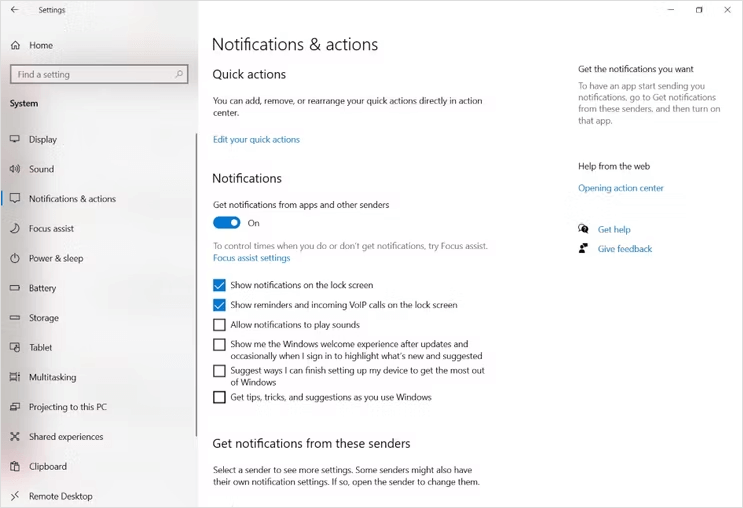Click the Give feedback person icon
The width and height of the screenshot is (743, 508).
click(583, 248)
